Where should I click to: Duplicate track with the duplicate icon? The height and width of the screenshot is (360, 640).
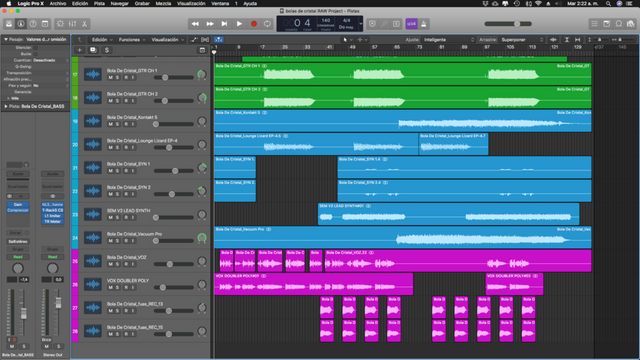pos(93,50)
